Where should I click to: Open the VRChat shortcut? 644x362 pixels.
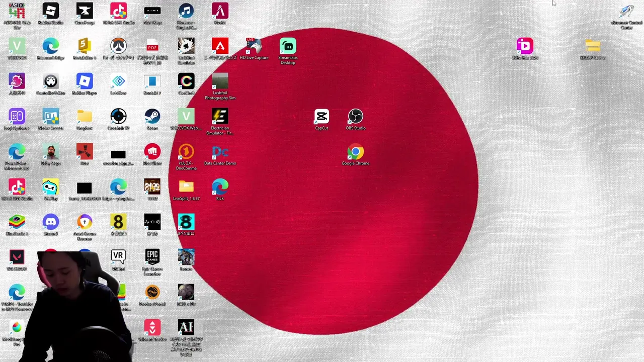point(118,260)
